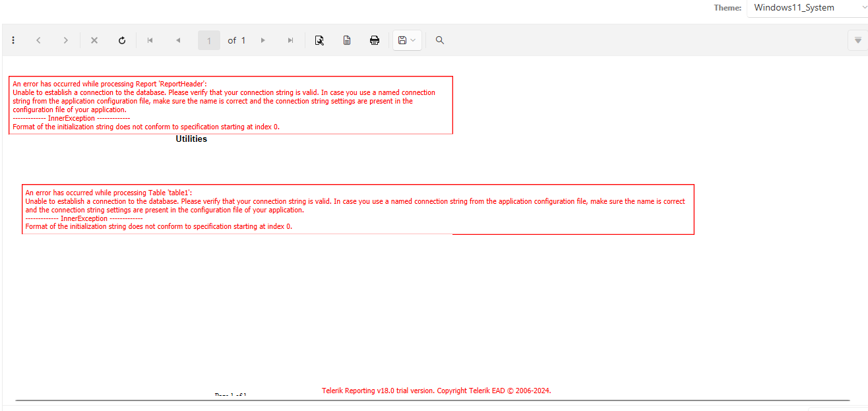This screenshot has height=411, width=868.
Task: Click the Utilities report title
Action: pos(191,139)
